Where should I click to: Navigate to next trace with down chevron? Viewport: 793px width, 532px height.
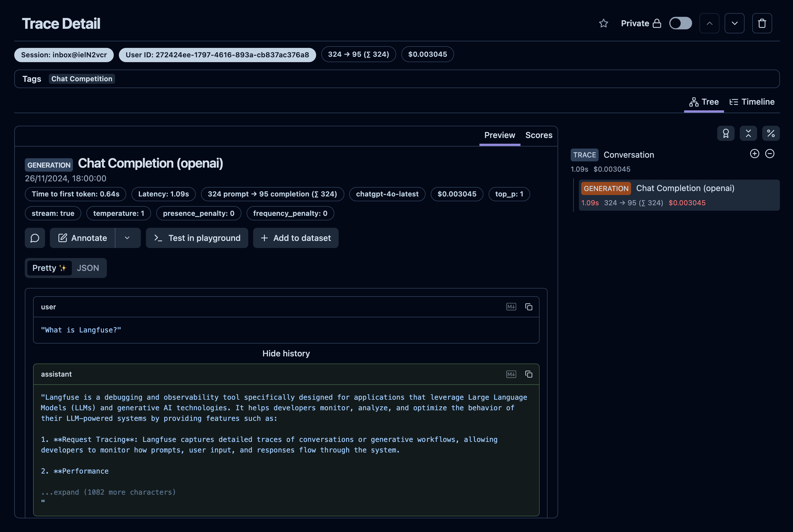[x=734, y=23]
